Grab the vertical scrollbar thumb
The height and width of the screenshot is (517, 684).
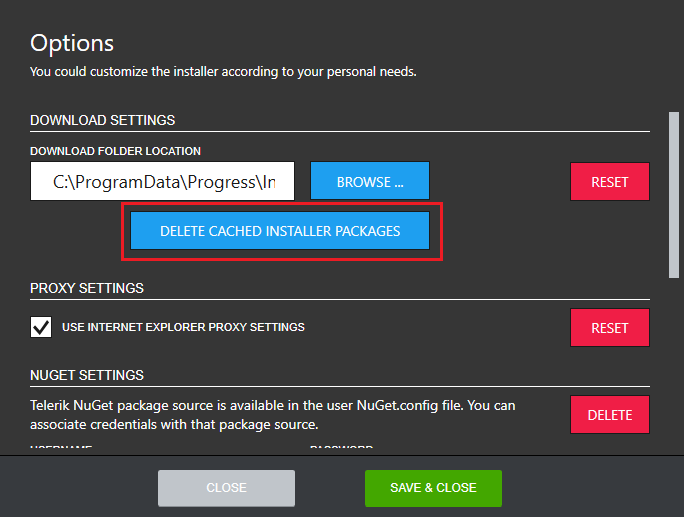[x=673, y=190]
